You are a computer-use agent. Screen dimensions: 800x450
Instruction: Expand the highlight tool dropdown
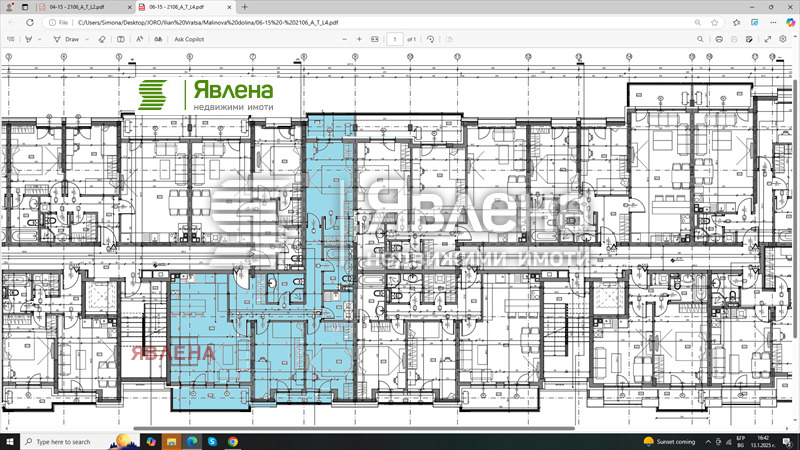tap(39, 39)
